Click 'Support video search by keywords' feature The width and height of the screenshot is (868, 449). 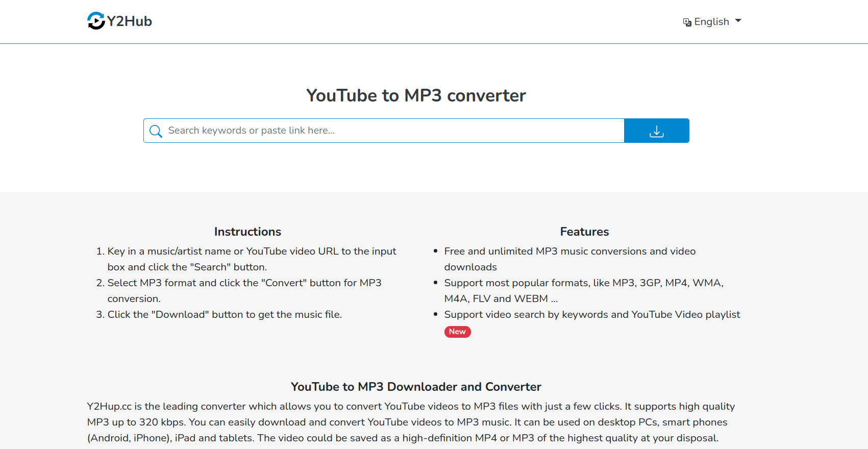point(592,314)
